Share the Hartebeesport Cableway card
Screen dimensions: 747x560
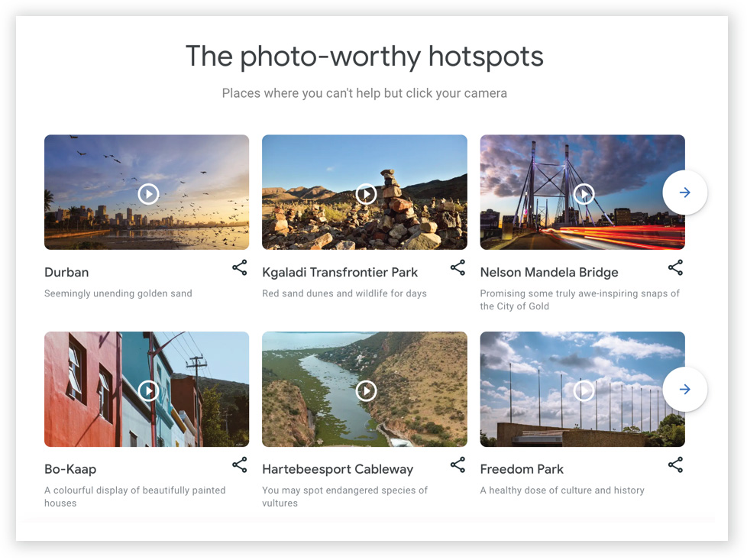tap(458, 465)
